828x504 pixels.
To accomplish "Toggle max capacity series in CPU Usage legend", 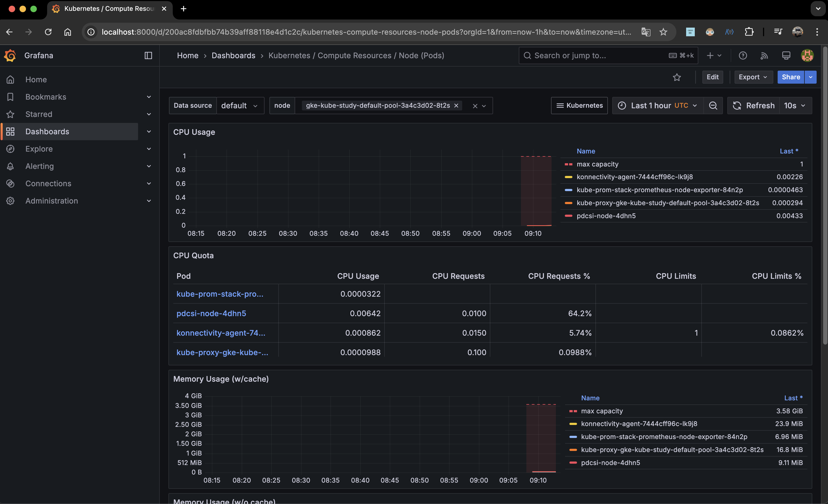I will (x=597, y=164).
